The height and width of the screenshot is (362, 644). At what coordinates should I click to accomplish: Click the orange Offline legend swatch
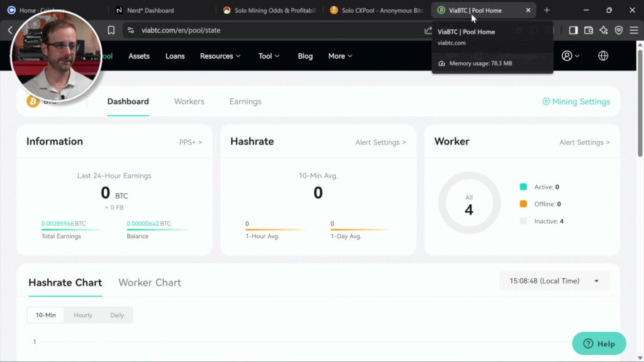coord(523,204)
